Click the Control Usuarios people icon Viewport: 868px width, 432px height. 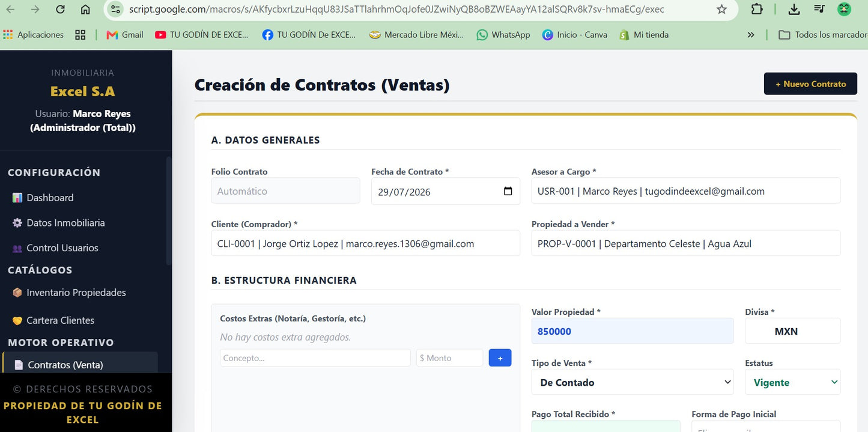click(17, 248)
